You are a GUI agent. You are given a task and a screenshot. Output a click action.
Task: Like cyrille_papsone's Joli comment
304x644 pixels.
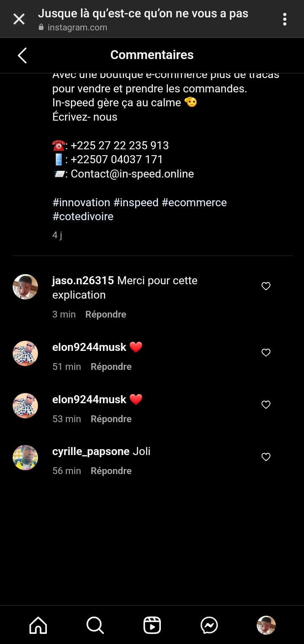(266, 457)
